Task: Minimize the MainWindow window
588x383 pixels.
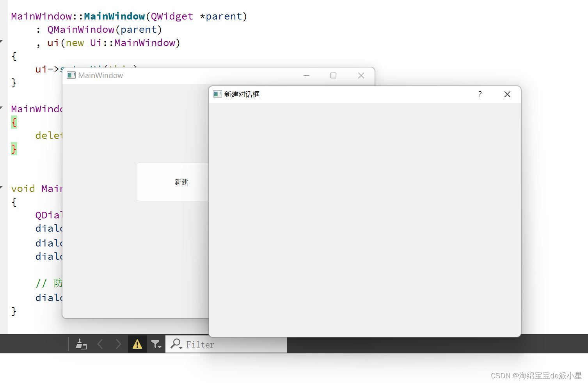Action: coord(306,75)
